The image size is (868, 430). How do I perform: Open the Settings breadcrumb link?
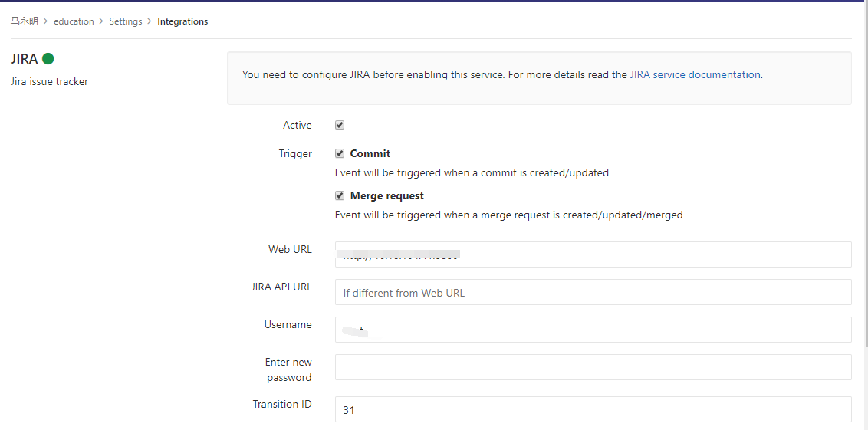[x=126, y=21]
